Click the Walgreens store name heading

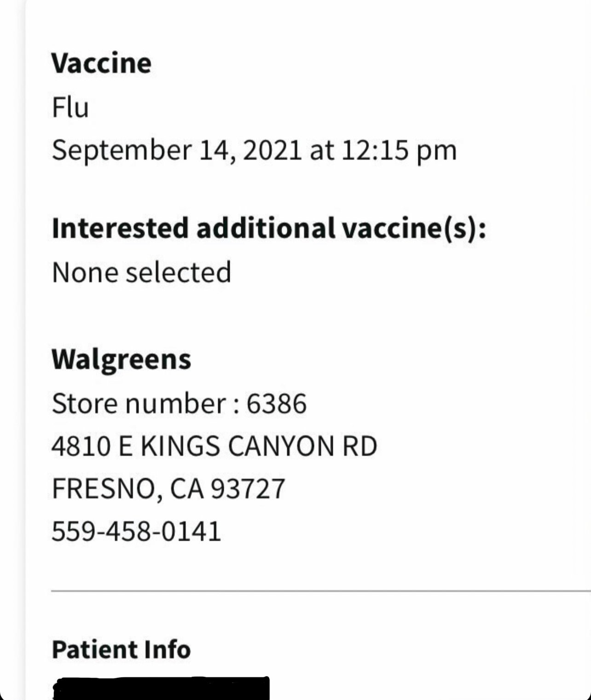click(121, 359)
